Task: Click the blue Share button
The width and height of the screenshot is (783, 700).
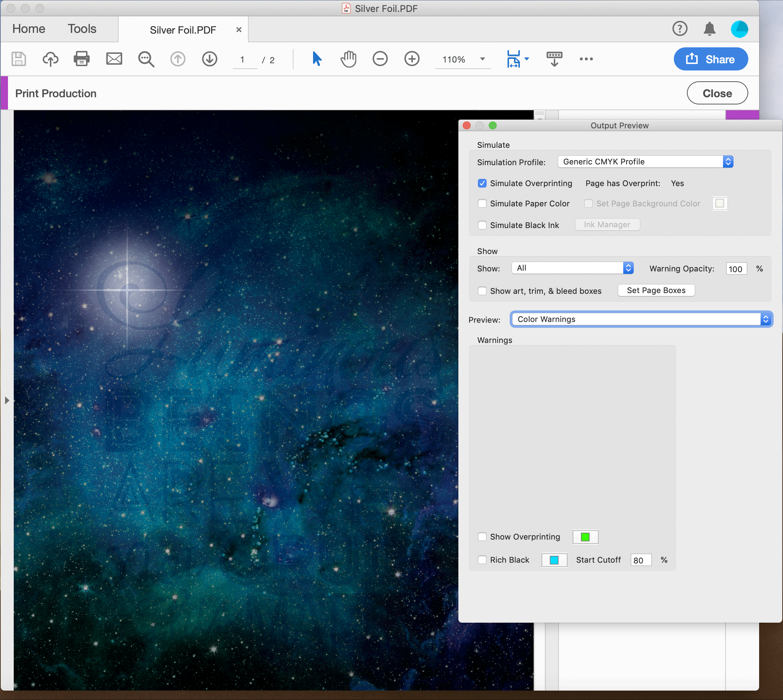Action: tap(710, 59)
